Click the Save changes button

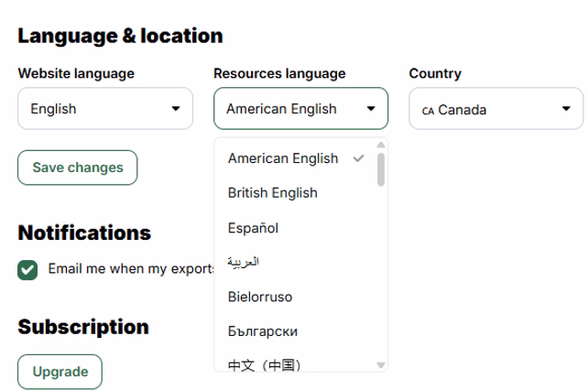tap(78, 168)
